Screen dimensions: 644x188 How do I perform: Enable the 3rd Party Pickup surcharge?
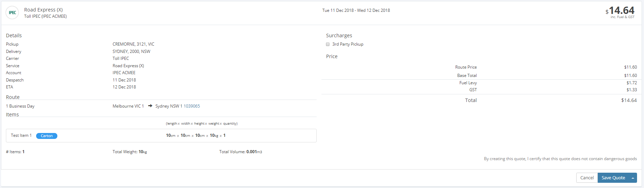coord(328,44)
